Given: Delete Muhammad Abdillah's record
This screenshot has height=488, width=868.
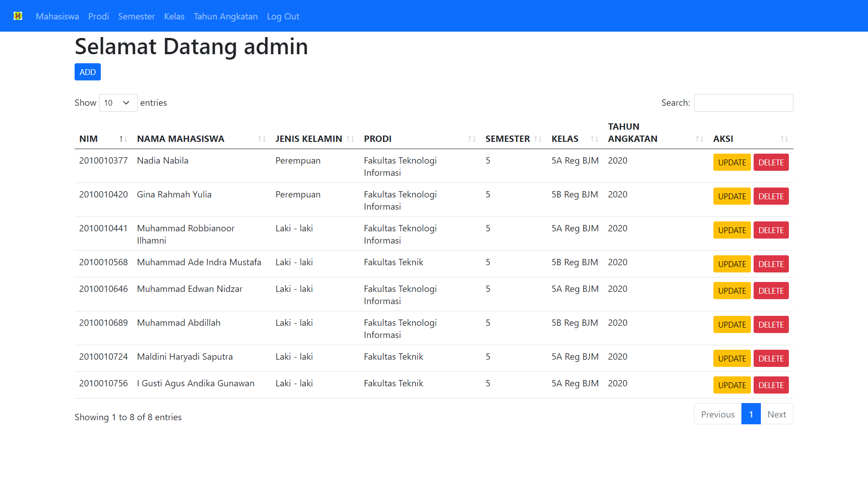Looking at the screenshot, I should point(771,324).
